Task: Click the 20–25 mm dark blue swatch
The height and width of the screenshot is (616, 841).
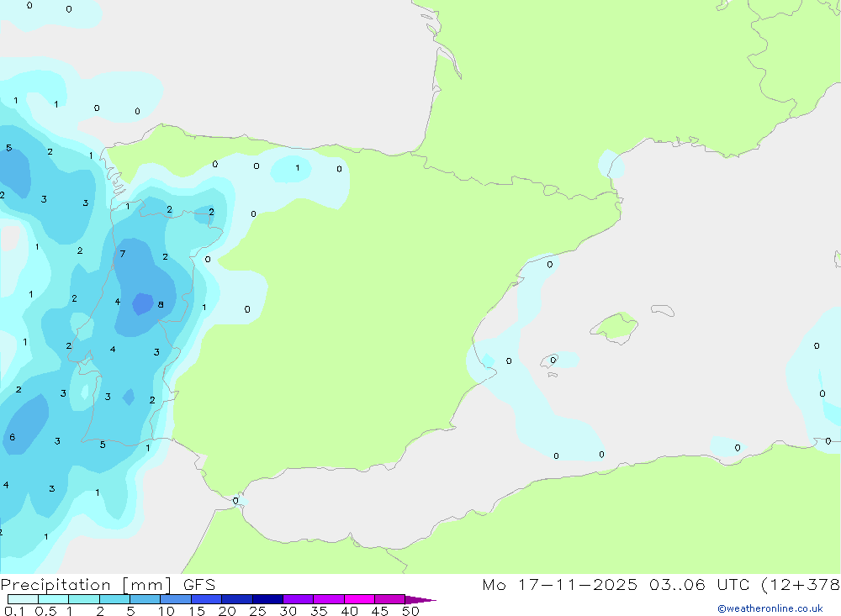Action: [237, 599]
